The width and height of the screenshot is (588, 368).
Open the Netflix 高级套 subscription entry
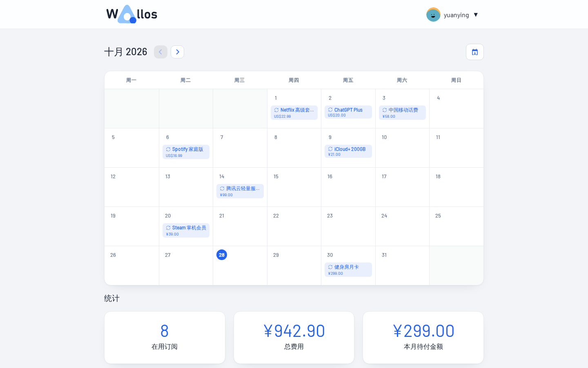(x=294, y=113)
